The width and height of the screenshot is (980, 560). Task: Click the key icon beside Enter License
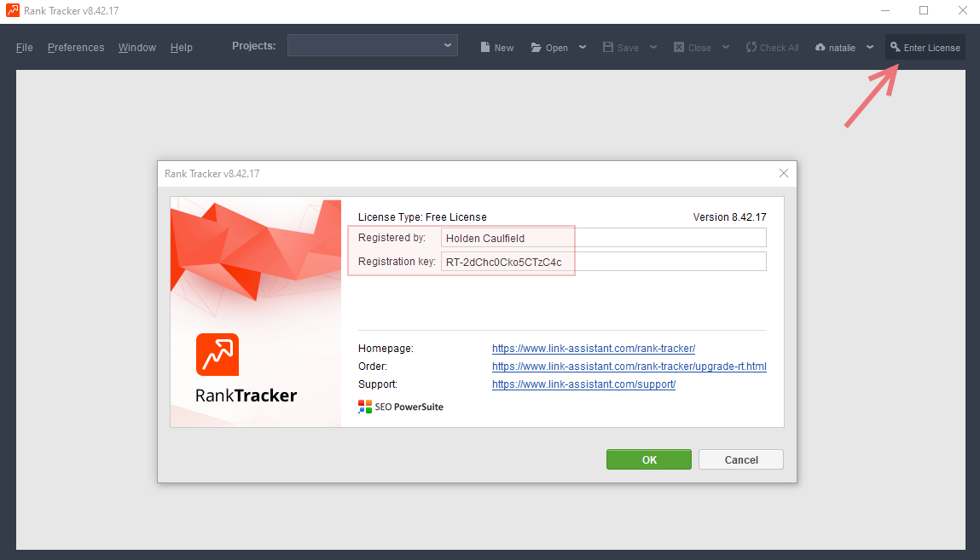click(x=895, y=48)
